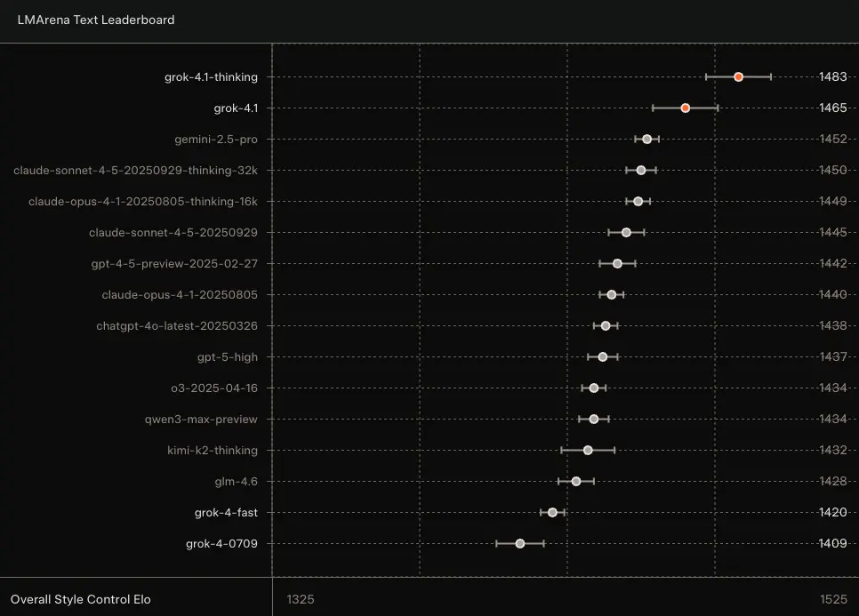Click the grok-4.1-thinking model label

(x=211, y=77)
